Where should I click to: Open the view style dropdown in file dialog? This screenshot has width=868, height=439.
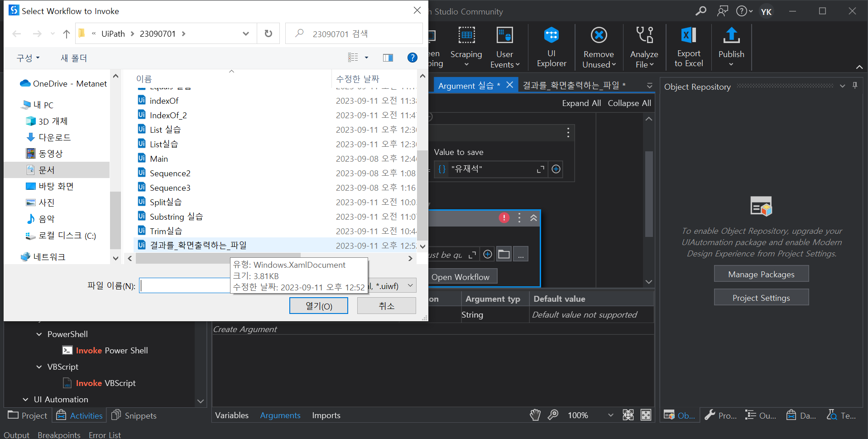click(366, 58)
